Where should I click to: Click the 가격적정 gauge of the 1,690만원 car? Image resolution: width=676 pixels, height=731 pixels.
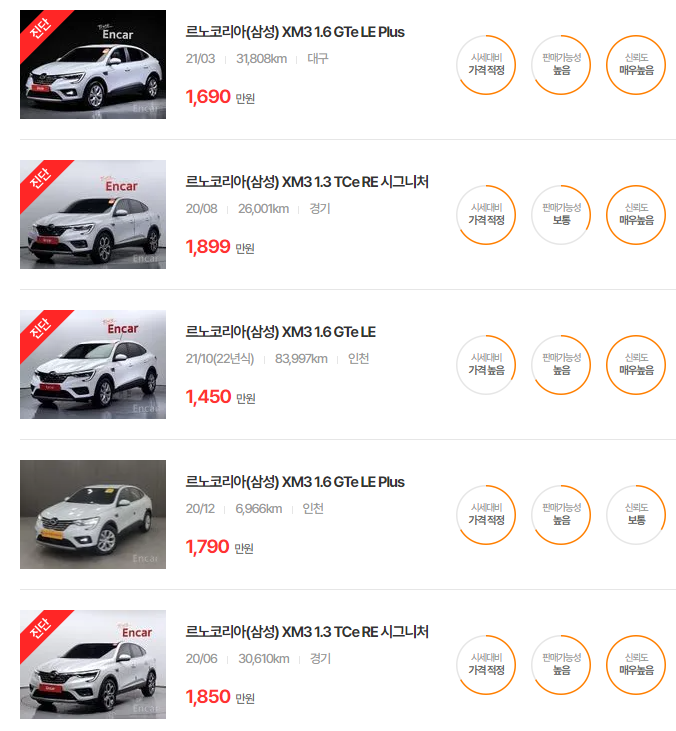[486, 65]
